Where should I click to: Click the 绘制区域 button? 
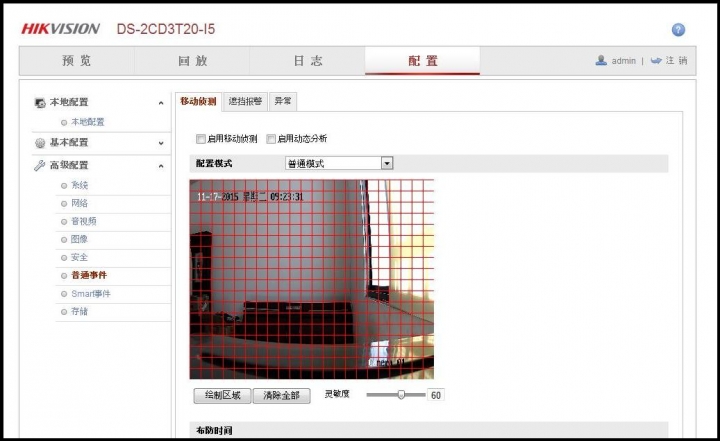coord(223,396)
